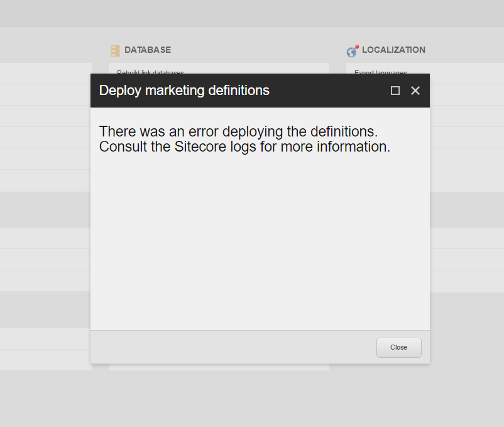Select the LOCALIZATION section heading
Viewport: 504px width, 427px height.
coord(393,50)
